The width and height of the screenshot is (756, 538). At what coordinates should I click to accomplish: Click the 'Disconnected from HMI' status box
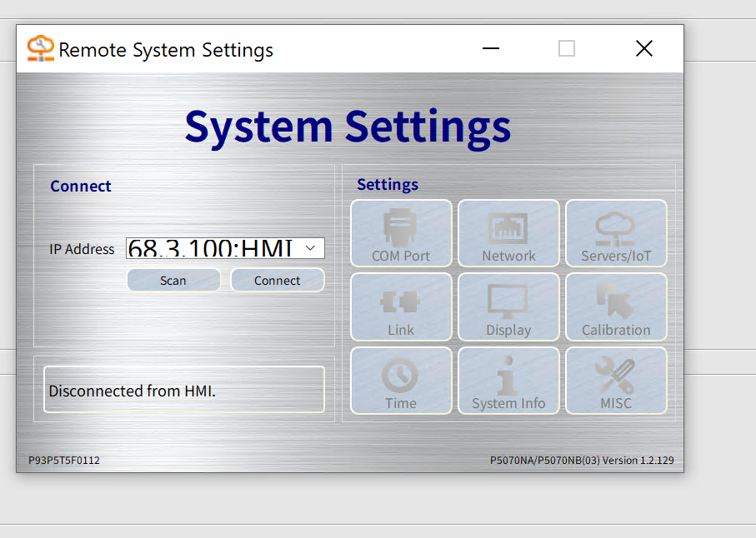tap(183, 390)
